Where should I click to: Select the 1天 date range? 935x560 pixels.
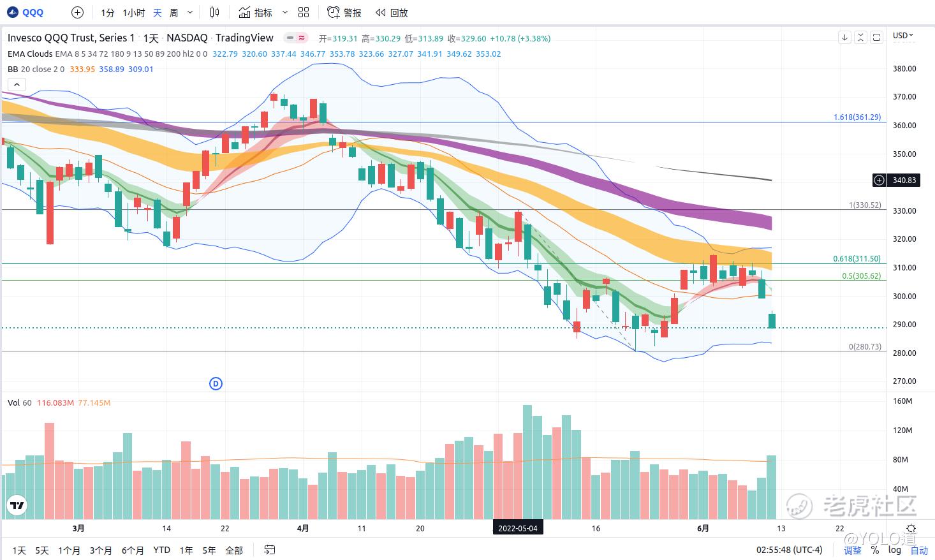tap(19, 550)
